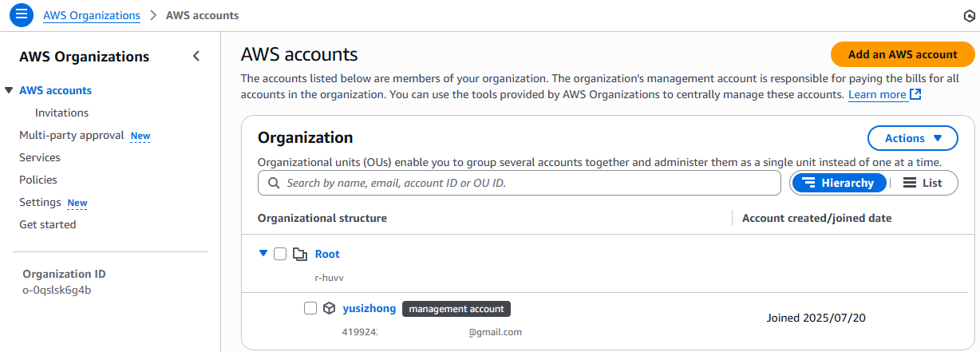Click Joined 2025/07/20 date
Image resolution: width=980 pixels, height=352 pixels.
tap(816, 318)
